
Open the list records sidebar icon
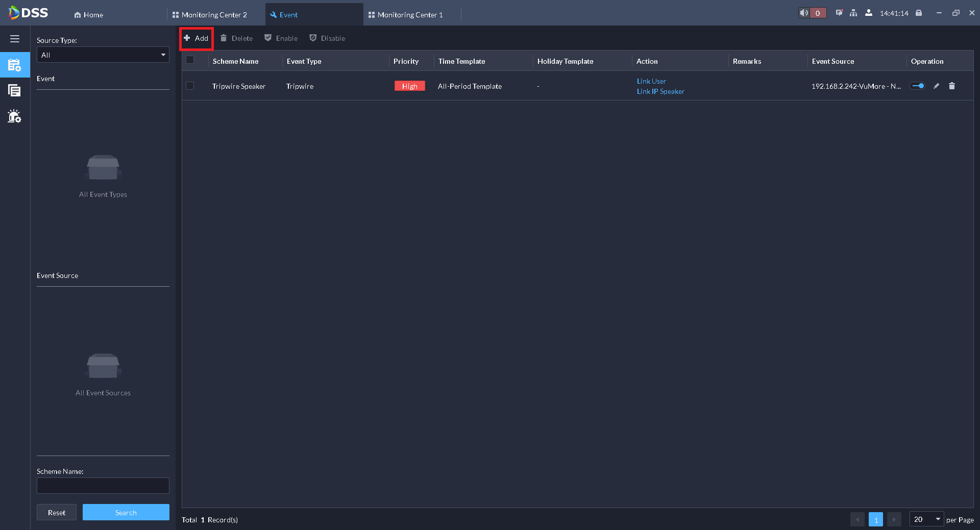[15, 91]
